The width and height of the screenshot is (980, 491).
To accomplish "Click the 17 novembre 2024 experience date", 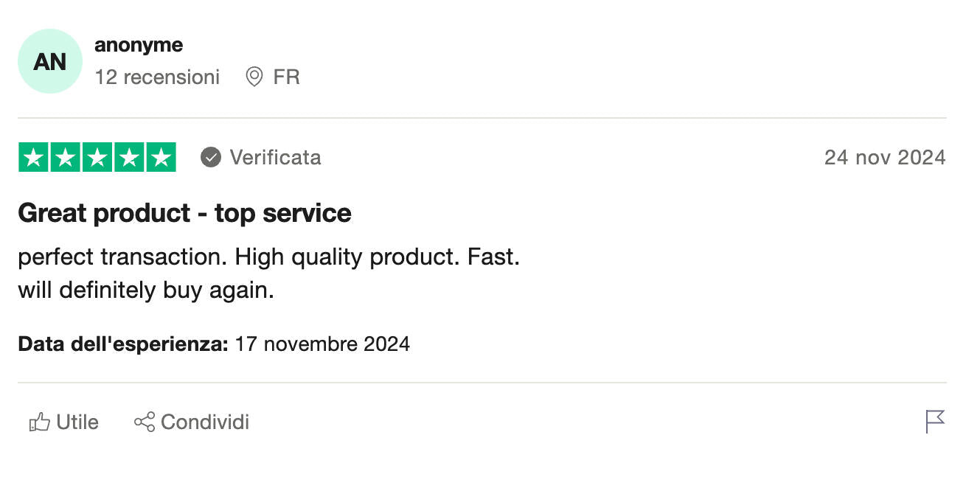I will pos(322,344).
